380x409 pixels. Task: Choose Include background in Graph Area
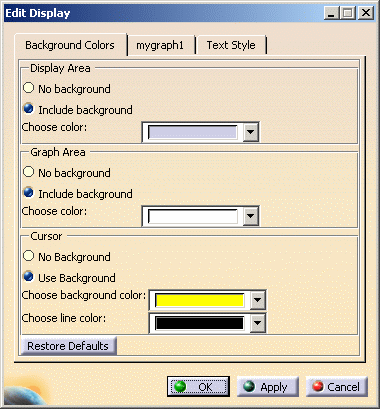[29, 193]
